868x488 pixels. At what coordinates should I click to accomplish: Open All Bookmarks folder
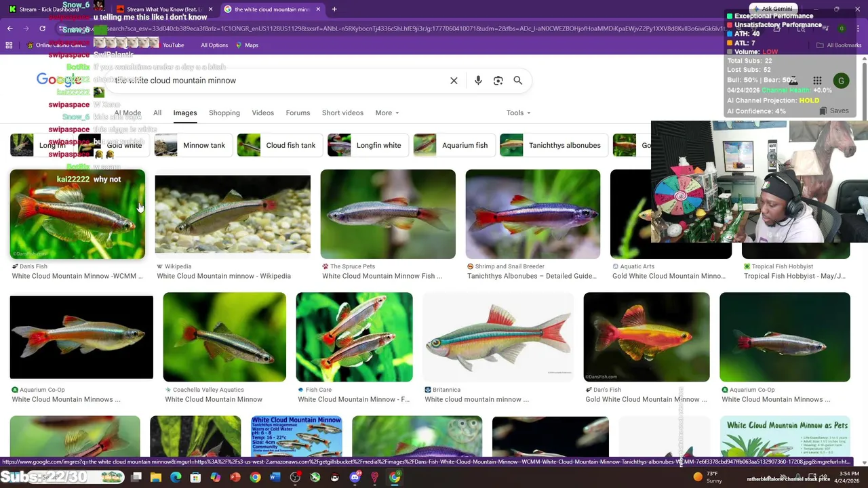(x=839, y=45)
